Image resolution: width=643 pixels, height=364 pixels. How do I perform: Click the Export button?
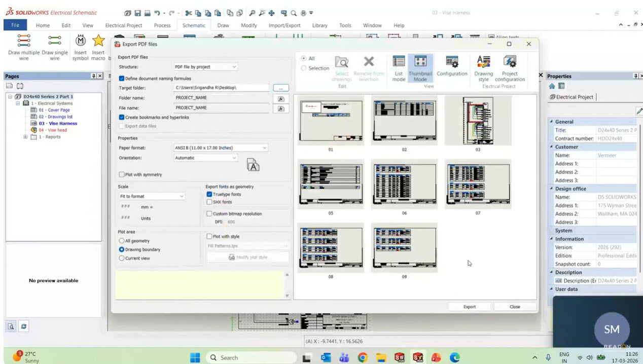(469, 307)
